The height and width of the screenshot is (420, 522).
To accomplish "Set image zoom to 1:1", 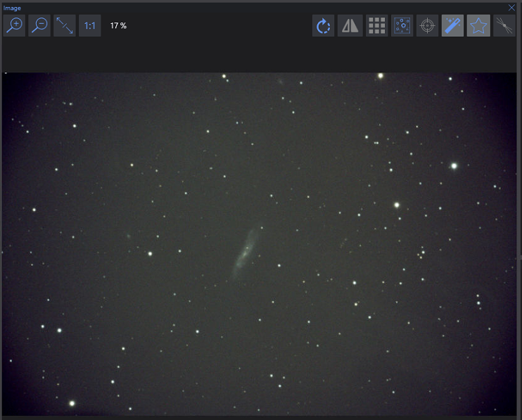I will [90, 25].
